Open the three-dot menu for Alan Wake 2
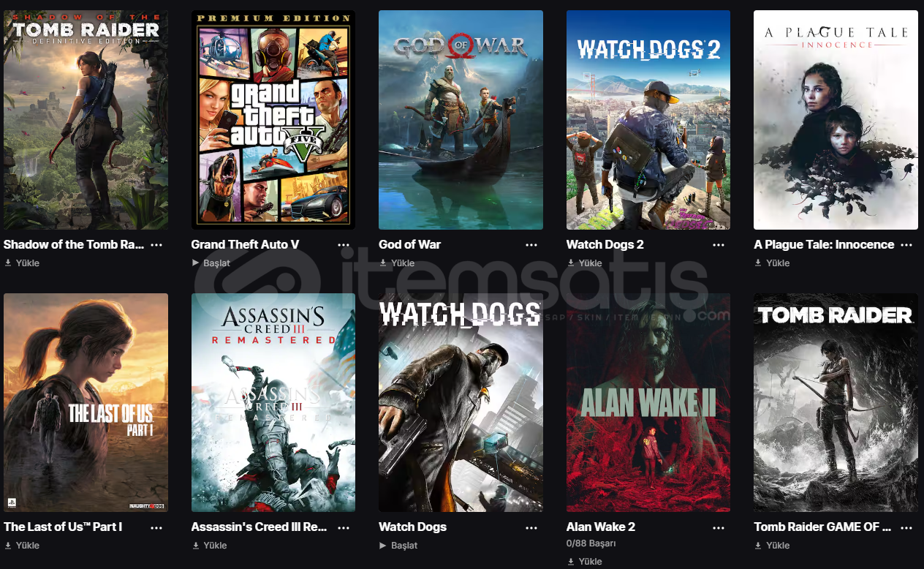Image resolution: width=924 pixels, height=569 pixels. 719,527
